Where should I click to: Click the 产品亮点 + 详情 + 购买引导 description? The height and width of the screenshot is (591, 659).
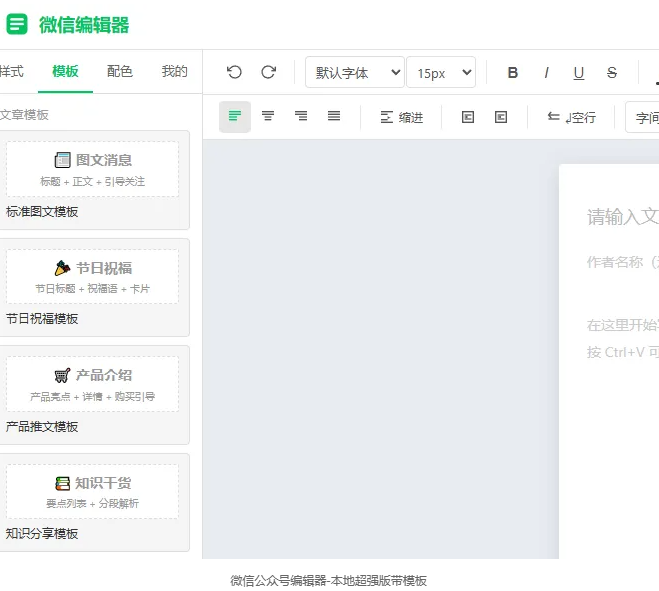92,396
